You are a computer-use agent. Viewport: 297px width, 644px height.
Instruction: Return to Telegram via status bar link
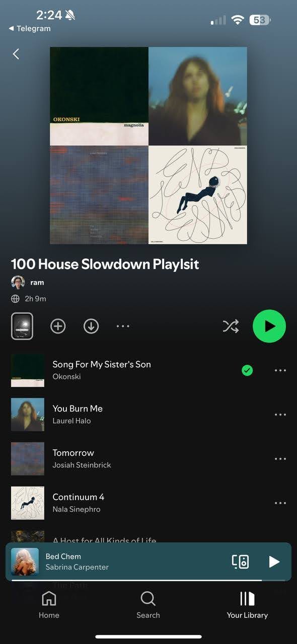(x=30, y=29)
